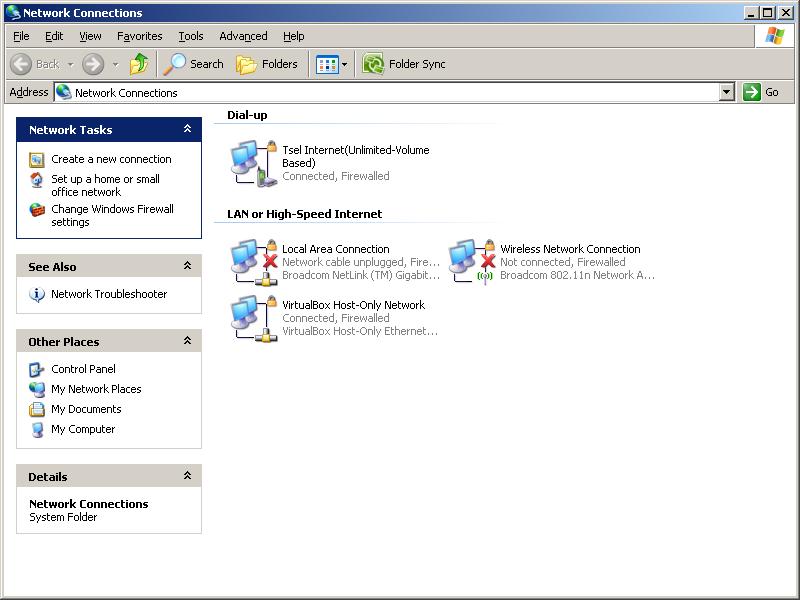This screenshot has width=800, height=600.
Task: Go to My Documents link
Action: (86, 409)
